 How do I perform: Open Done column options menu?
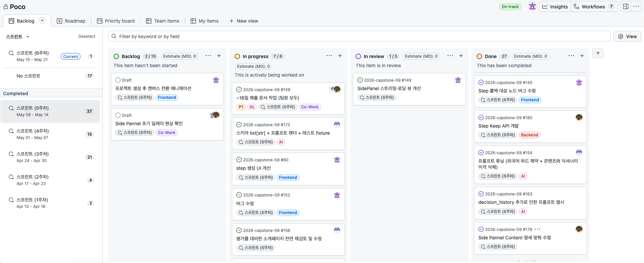[571, 56]
